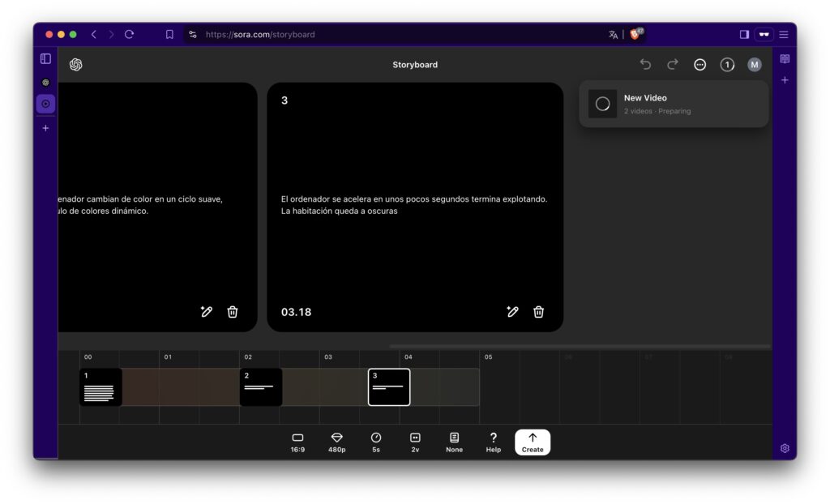Viewport: 830px width, 504px height.
Task: Open the 16:9 aspect ratio selector
Action: (x=297, y=442)
